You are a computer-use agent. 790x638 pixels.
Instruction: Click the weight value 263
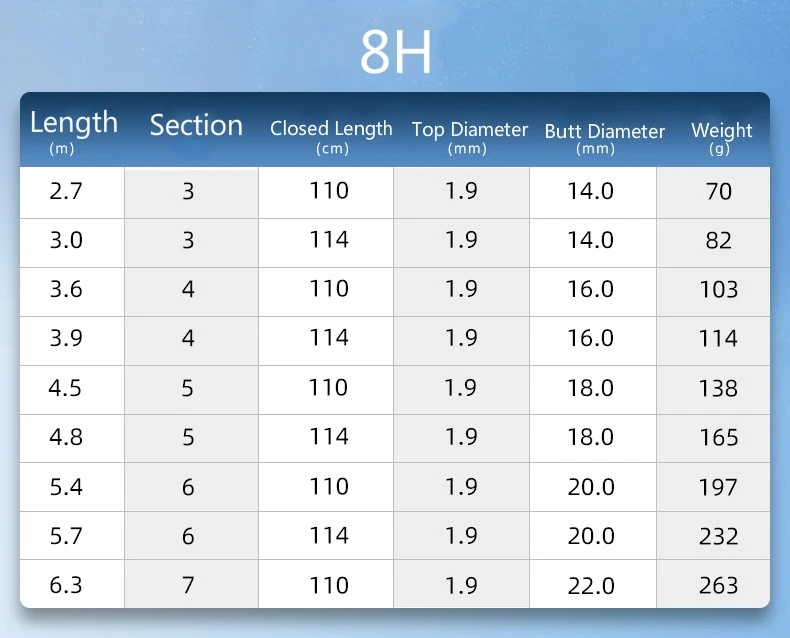718,585
